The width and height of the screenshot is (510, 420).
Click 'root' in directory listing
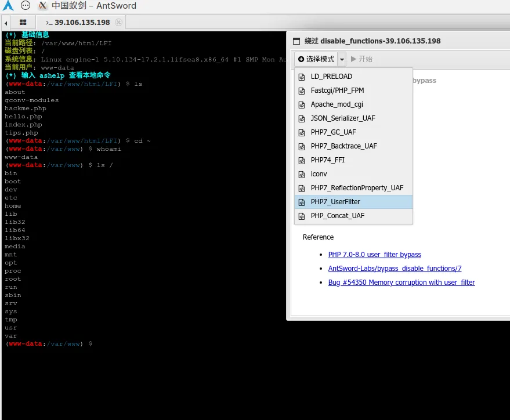pyautogui.click(x=13, y=279)
